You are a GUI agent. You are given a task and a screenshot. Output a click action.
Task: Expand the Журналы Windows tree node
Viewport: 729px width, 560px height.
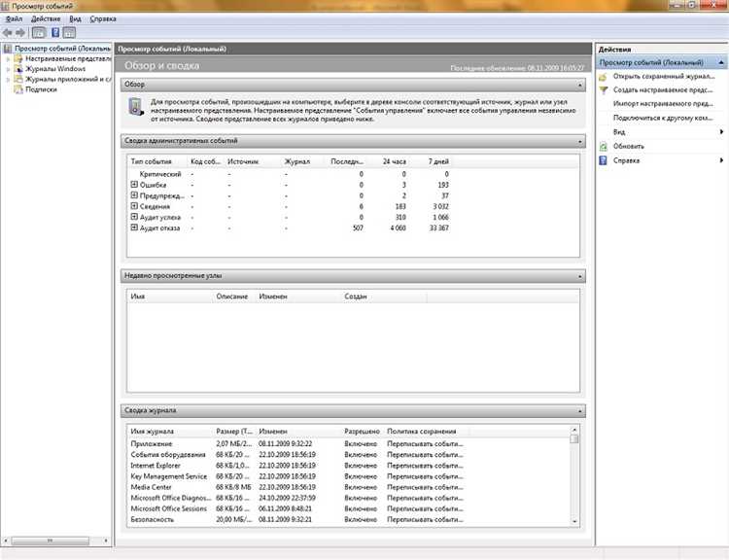tap(8, 69)
